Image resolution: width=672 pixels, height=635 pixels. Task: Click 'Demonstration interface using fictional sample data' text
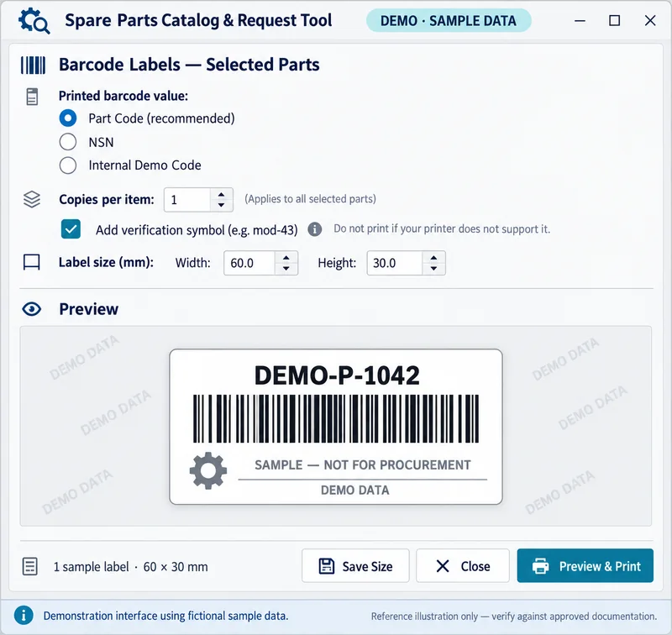tap(165, 616)
